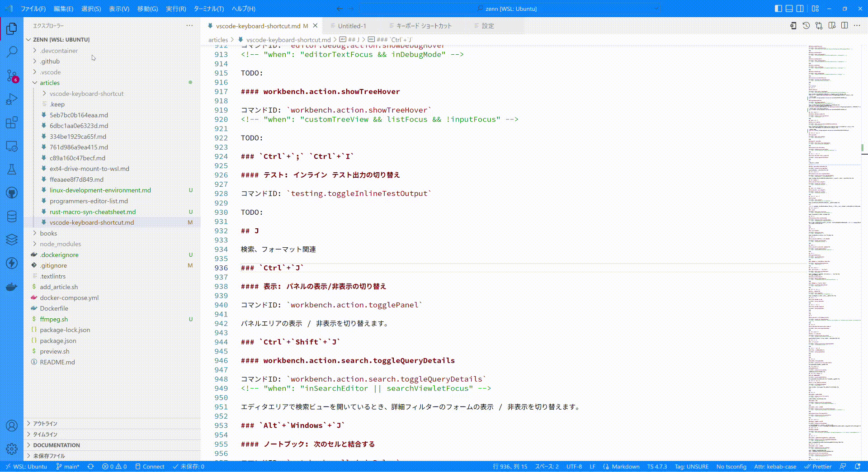Open the ファイル(F) menu
868x472 pixels.
(33, 9)
